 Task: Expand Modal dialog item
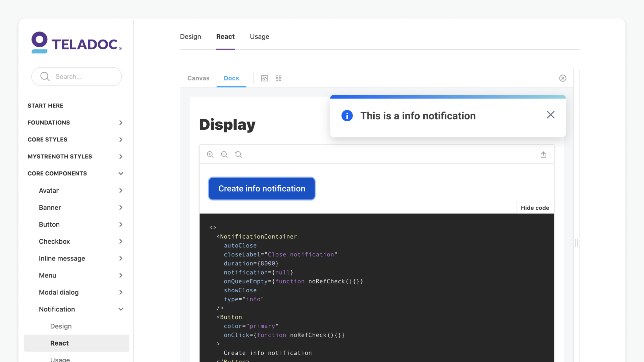click(121, 292)
